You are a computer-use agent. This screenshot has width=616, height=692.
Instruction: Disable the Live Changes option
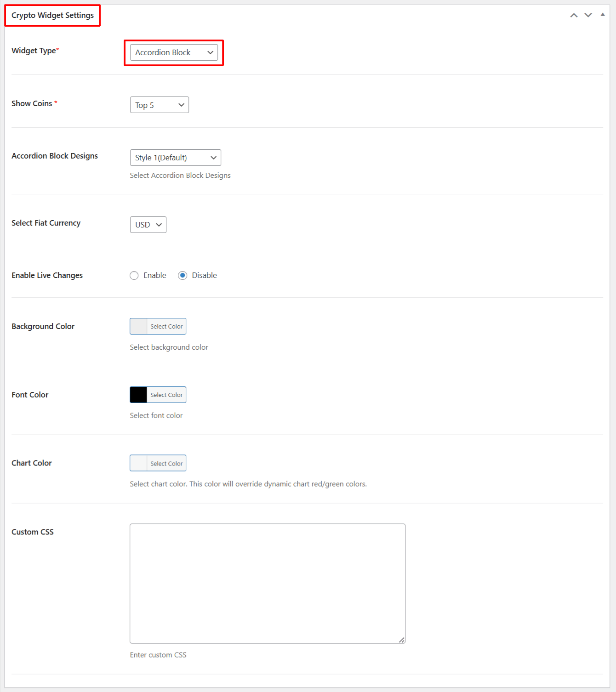(x=183, y=275)
